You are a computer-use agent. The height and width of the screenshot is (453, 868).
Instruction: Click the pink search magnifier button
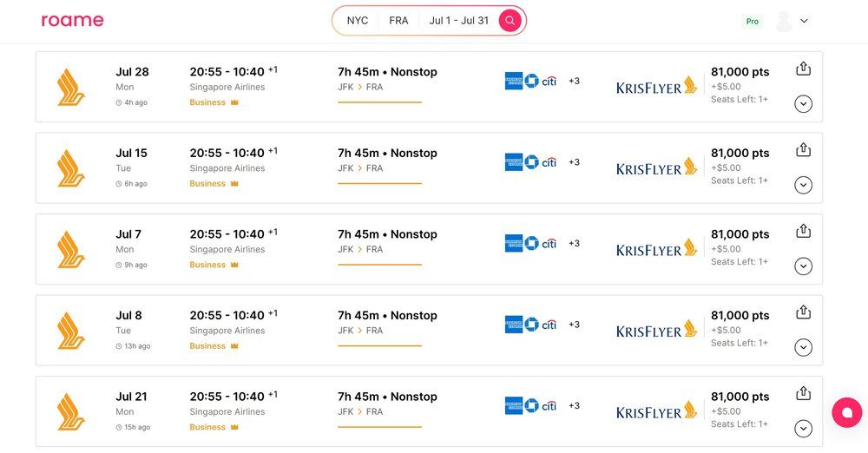(510, 21)
